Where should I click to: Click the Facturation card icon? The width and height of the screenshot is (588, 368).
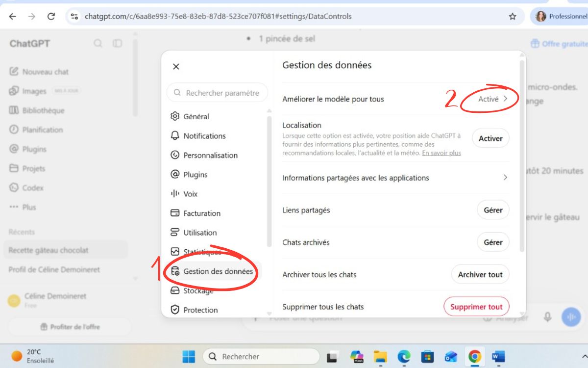[175, 213]
